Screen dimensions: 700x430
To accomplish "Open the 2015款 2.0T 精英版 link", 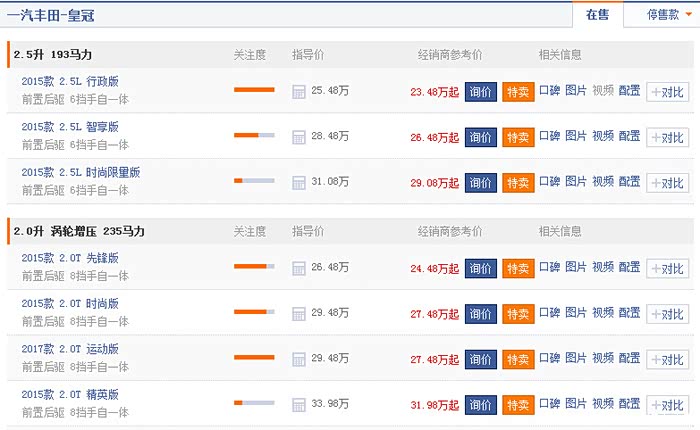I will (x=70, y=395).
